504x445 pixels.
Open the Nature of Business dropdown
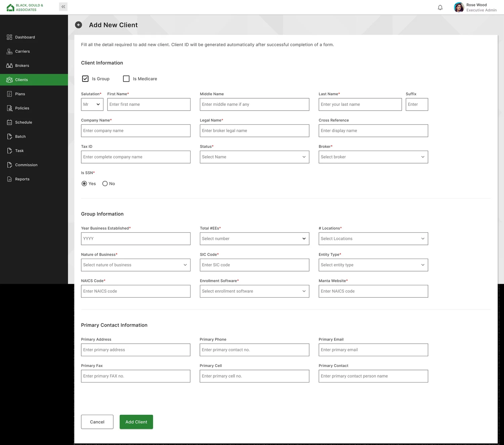coord(136,265)
